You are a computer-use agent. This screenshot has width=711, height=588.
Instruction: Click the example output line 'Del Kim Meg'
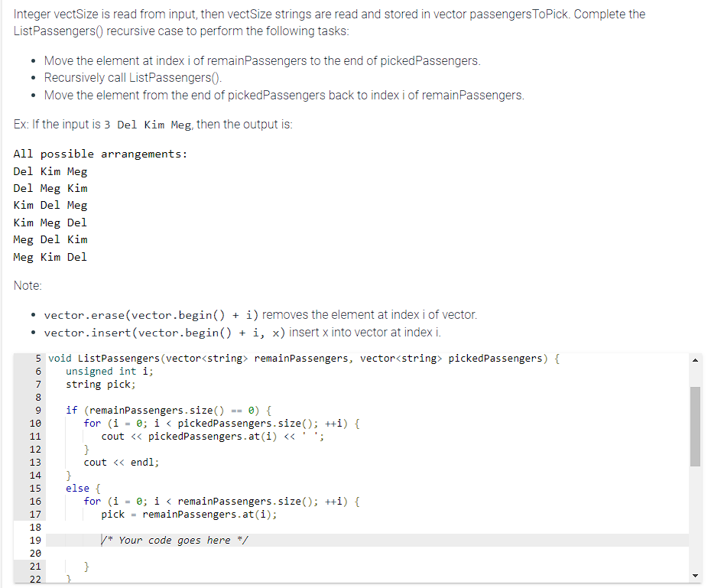point(50,171)
